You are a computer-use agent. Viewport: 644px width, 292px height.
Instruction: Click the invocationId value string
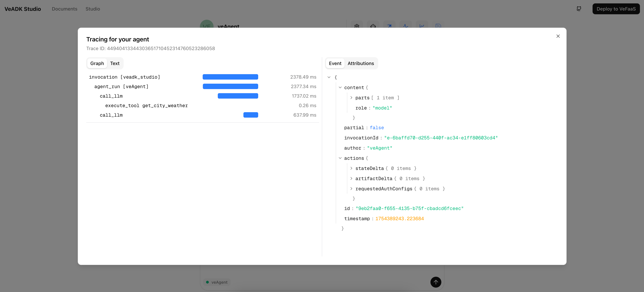tap(441, 138)
